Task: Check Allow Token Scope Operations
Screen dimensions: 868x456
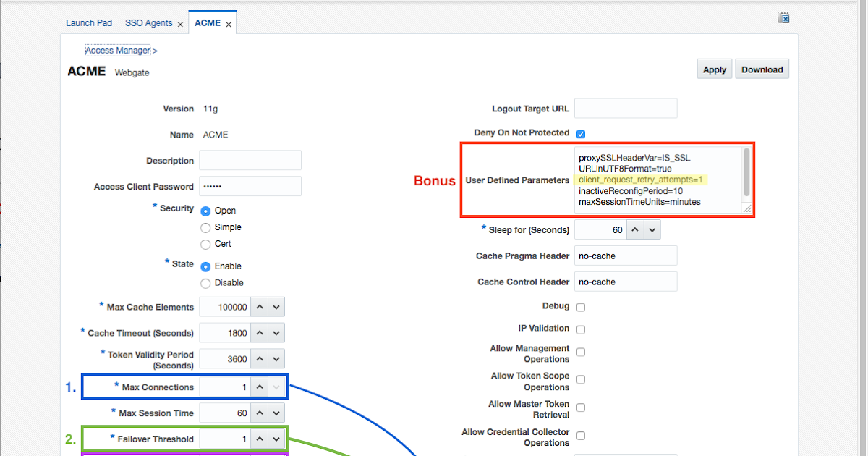Action: tap(581, 379)
